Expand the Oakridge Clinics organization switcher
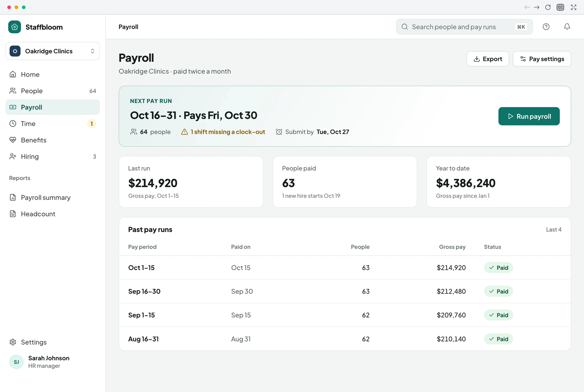Image resolution: width=584 pixels, height=392 pixels. coord(53,51)
